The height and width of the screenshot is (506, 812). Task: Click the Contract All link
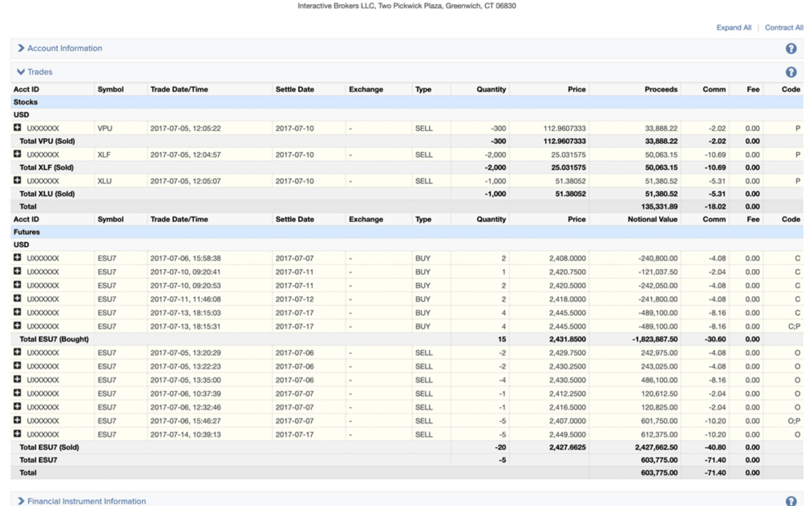click(784, 27)
